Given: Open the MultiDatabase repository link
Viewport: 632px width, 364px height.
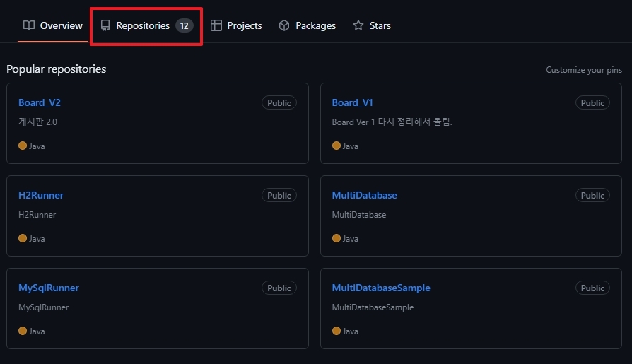Looking at the screenshot, I should tap(364, 195).
